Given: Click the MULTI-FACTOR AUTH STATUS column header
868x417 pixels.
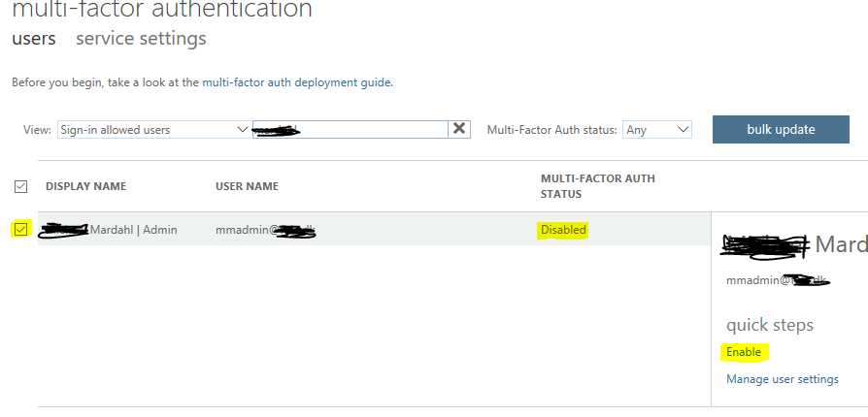Looking at the screenshot, I should [x=597, y=186].
